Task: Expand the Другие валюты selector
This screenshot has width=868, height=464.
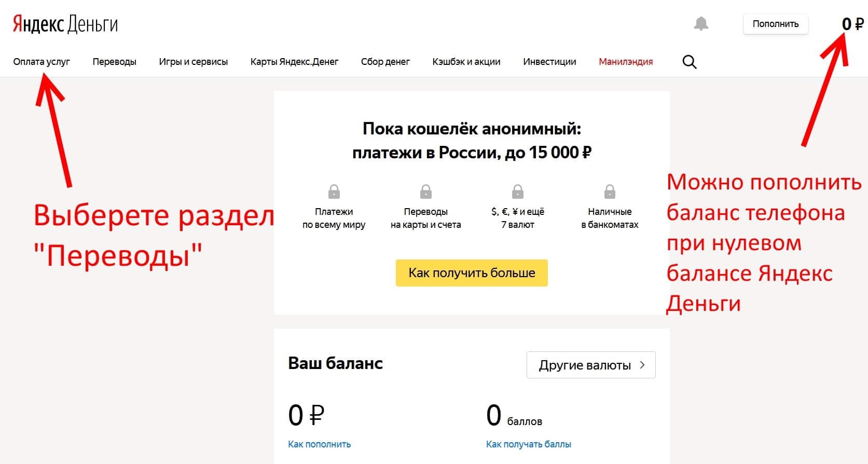Action: (591, 365)
